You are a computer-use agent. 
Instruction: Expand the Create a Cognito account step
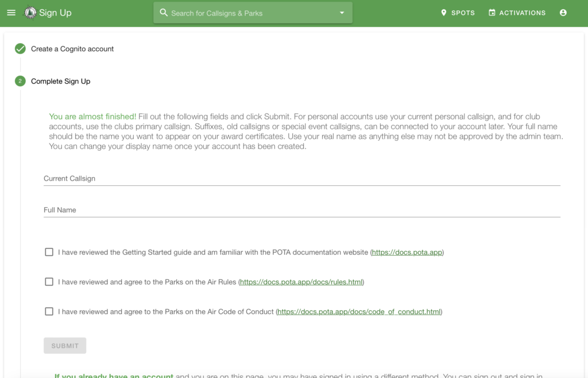[x=72, y=49]
